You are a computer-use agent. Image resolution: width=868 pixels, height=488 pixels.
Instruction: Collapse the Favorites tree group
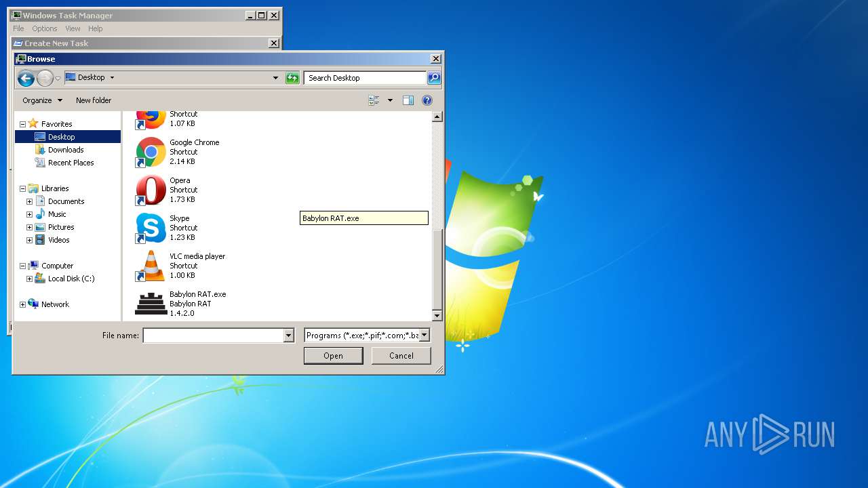(x=22, y=124)
